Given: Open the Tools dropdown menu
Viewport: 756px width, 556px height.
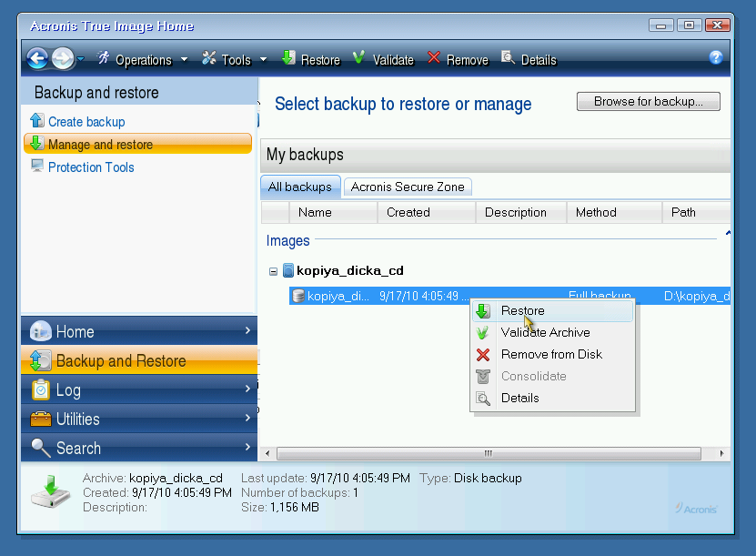Looking at the screenshot, I should 235,60.
